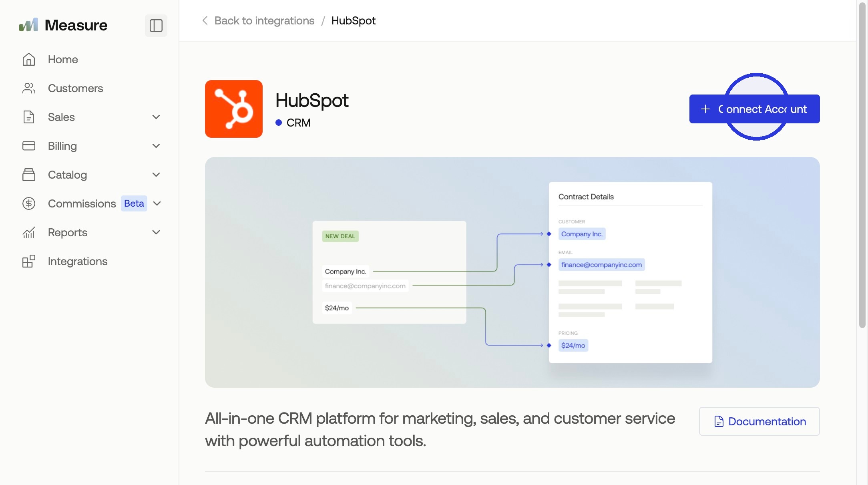Expand the Sales menu chevron
This screenshot has height=485, width=868.
point(156,117)
